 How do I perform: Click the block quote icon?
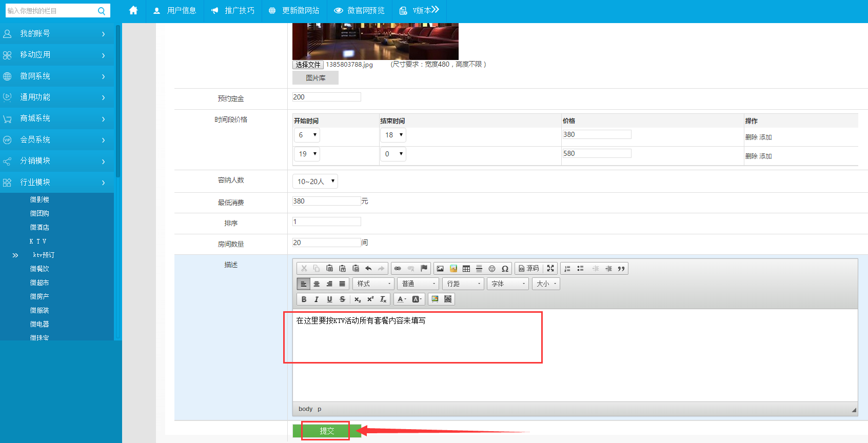[x=621, y=269]
